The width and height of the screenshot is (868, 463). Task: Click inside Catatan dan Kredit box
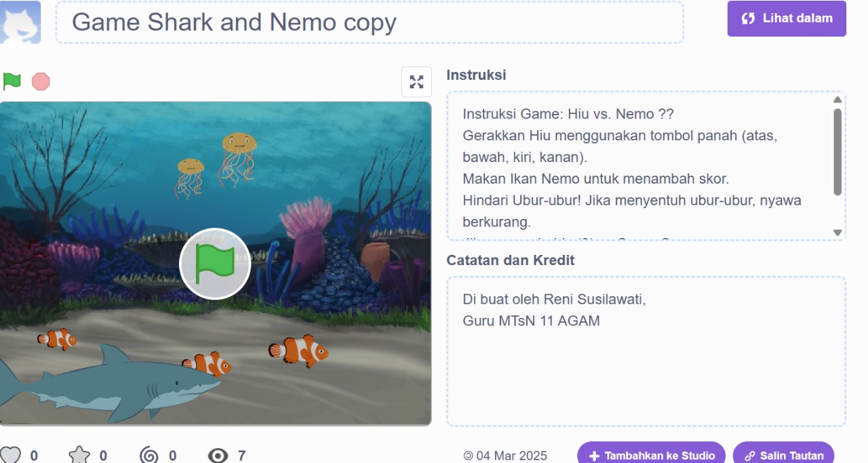click(x=646, y=351)
